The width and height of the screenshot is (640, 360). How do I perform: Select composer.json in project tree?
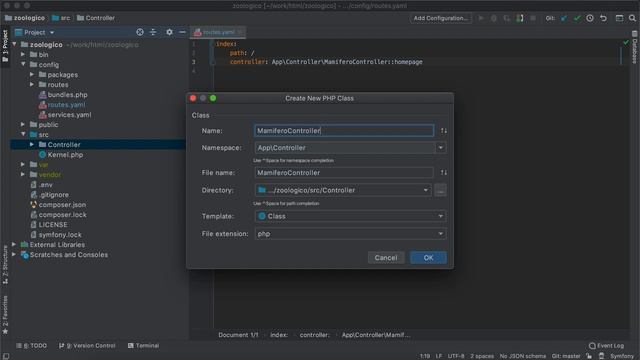point(58,204)
